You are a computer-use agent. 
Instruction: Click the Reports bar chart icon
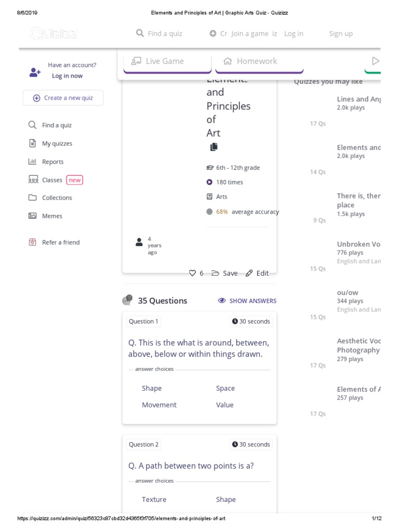[32, 162]
